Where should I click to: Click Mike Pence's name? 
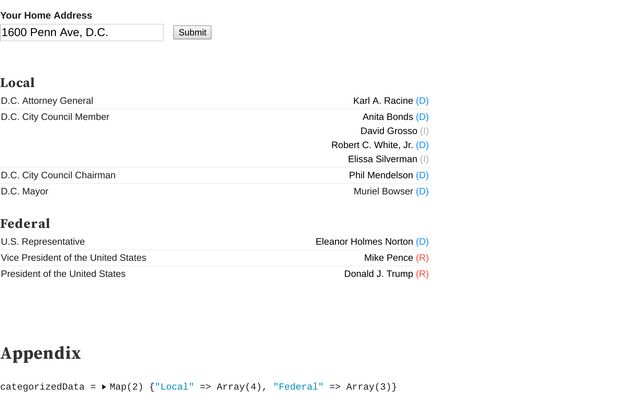pyautogui.click(x=388, y=257)
